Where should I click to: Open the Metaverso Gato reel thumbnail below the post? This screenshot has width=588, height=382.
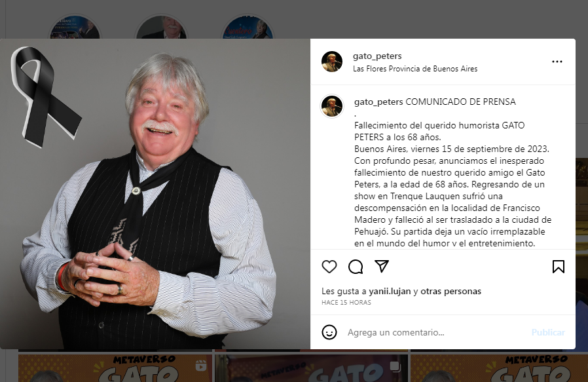click(115, 368)
